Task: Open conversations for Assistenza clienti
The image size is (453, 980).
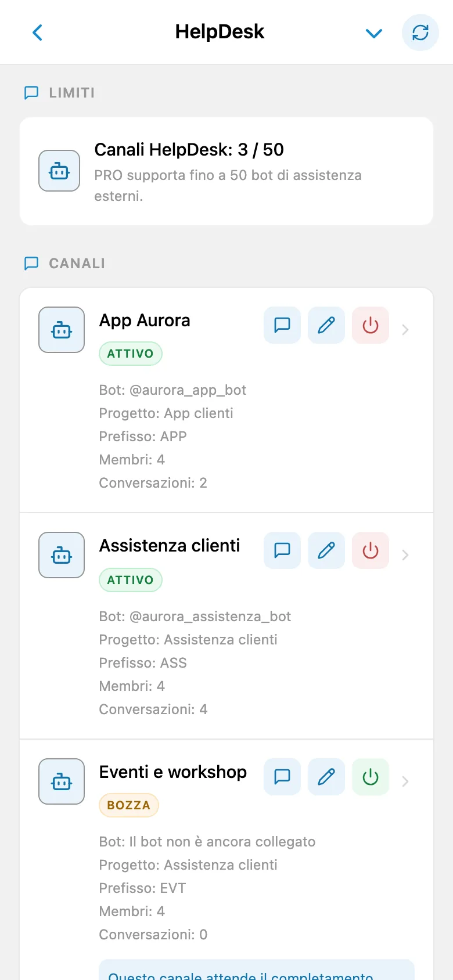Action: tap(282, 550)
